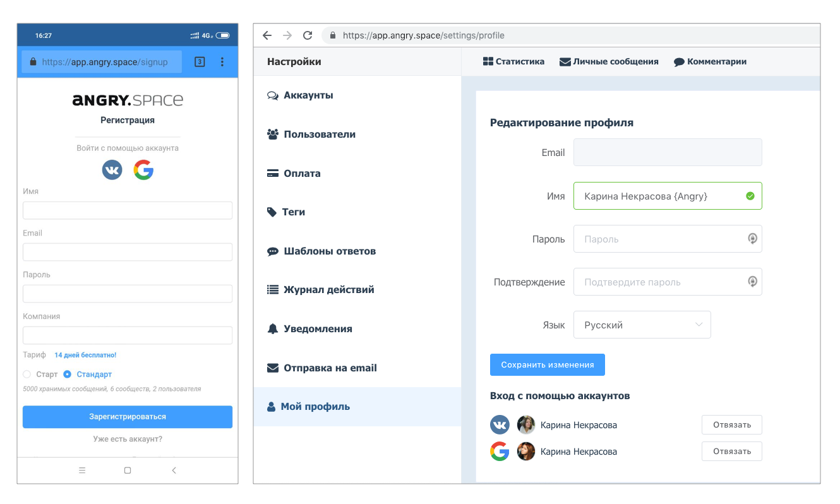Viewport: 840px width, 504px height.
Task: Click the Настройки sidebar header
Action: click(294, 61)
